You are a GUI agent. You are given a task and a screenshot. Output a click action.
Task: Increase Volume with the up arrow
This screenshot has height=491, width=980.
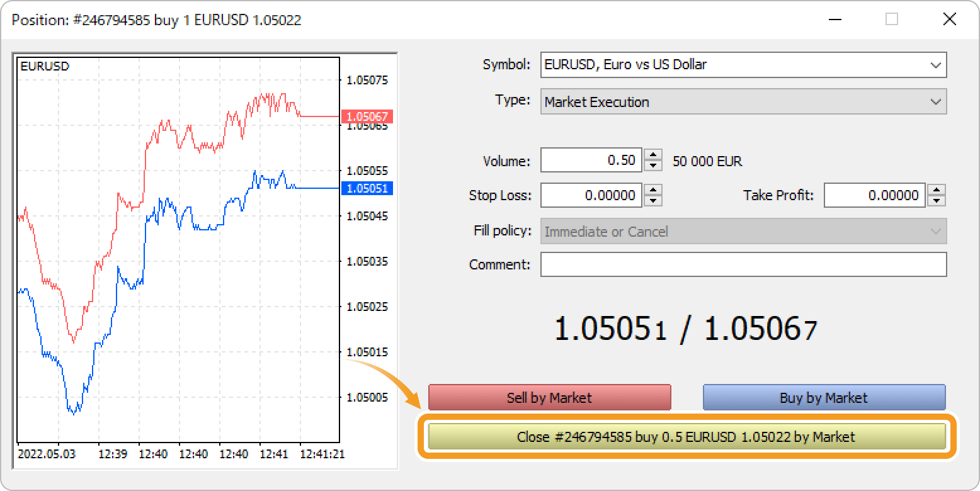(654, 155)
